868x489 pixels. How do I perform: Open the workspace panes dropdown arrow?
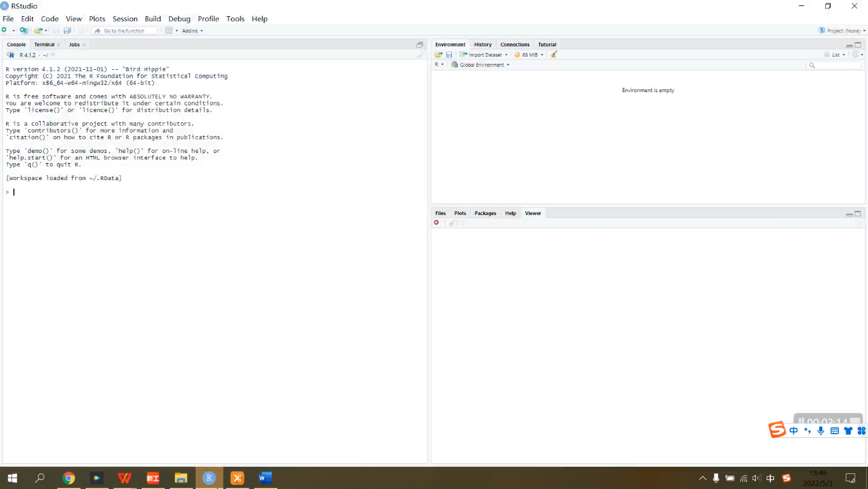tap(177, 31)
